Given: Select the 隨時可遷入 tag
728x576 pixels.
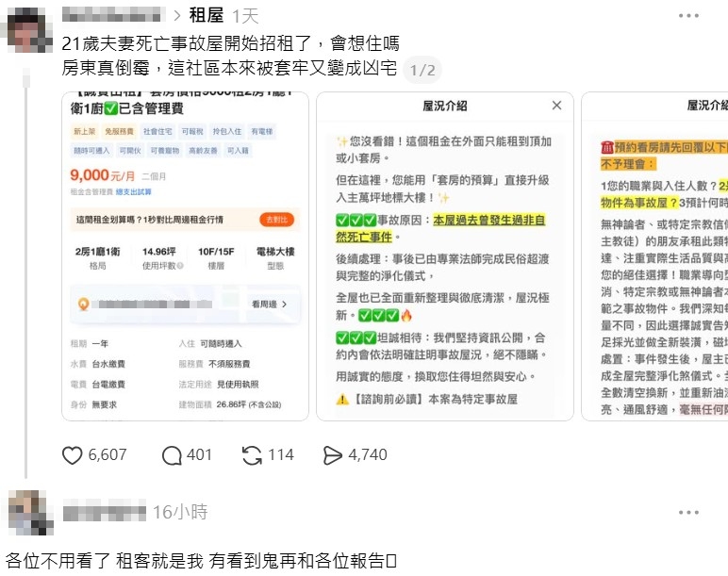Looking at the screenshot, I should coord(91,151).
